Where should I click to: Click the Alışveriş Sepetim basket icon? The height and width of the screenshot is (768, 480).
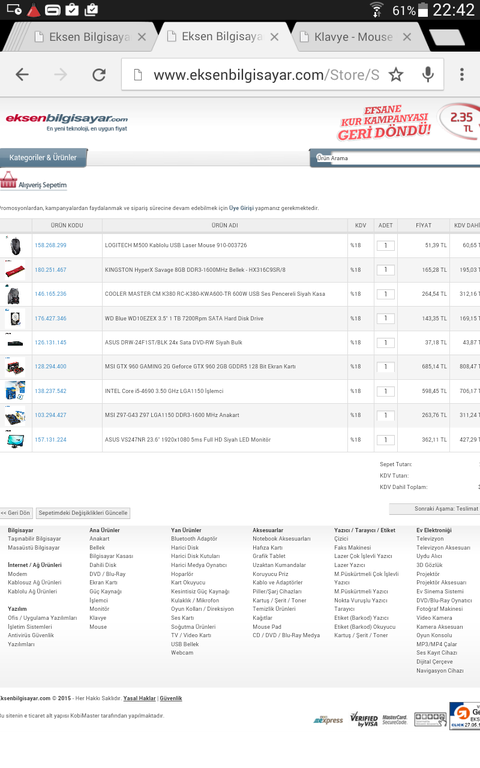8,180
